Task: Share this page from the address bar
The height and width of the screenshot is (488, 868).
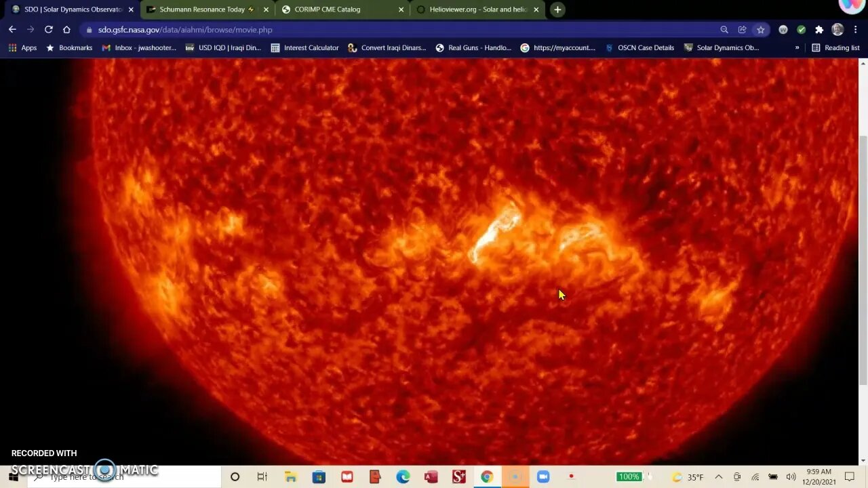Action: [x=743, y=30]
